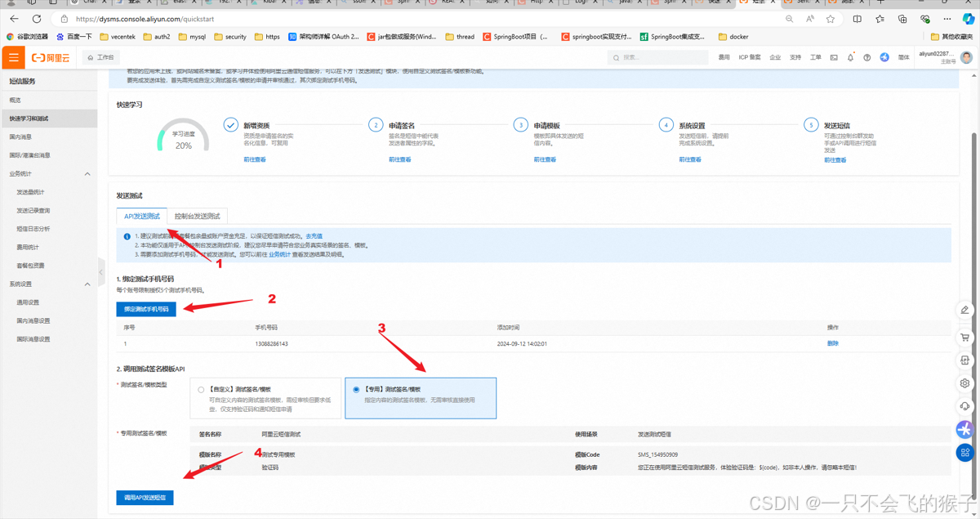Delete phone 13088286143 via 删除
The image size is (980, 519).
coord(832,344)
